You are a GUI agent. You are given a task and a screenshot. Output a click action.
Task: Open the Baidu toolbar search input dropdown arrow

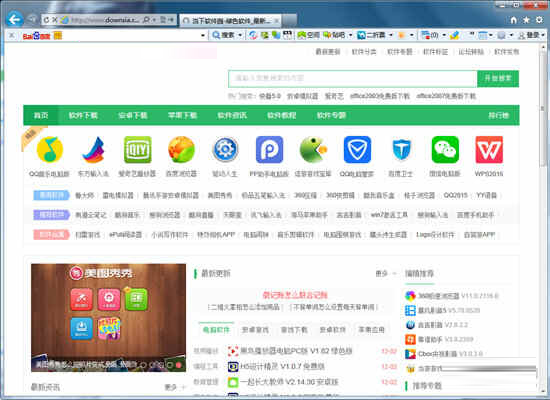pyautogui.click(x=203, y=35)
